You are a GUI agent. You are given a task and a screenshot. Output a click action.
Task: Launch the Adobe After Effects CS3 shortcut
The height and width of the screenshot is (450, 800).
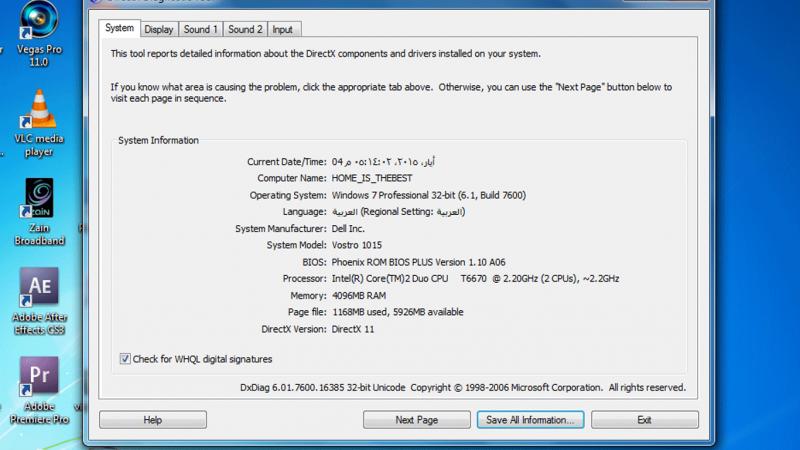pos(39,301)
